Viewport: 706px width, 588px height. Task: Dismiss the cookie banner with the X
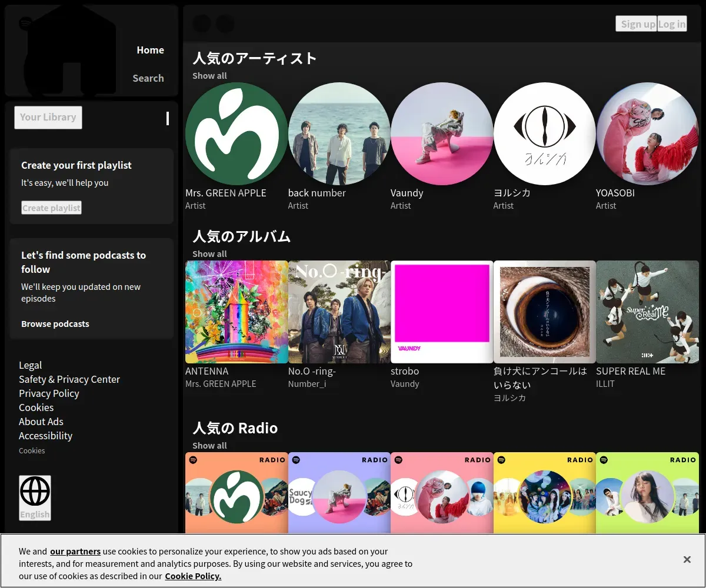point(687,560)
